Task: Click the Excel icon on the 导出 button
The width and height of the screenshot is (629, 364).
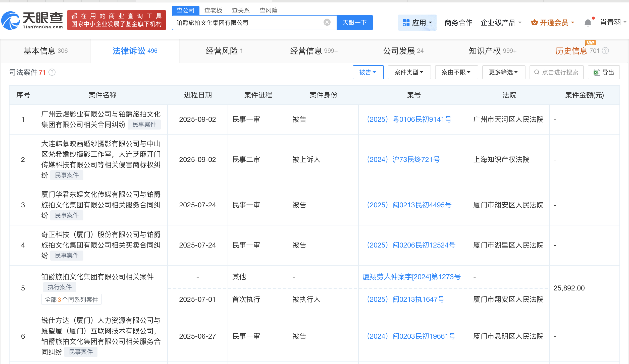Action: [x=597, y=72]
